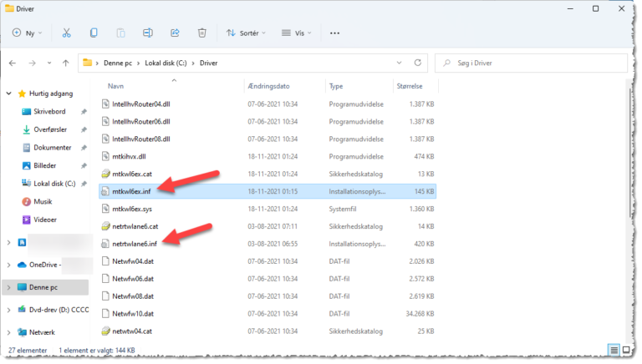Sort by the Navn column header
Screen dimensions: 642x364
click(115, 86)
